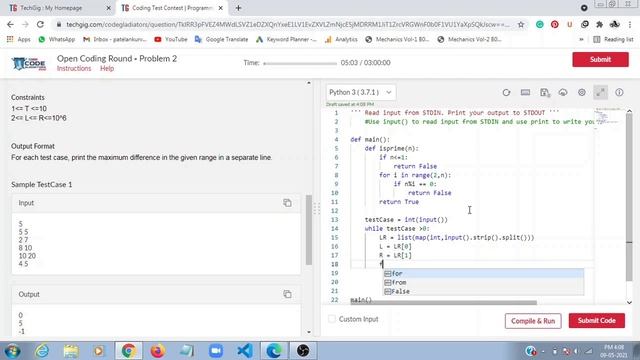The height and width of the screenshot is (360, 640).
Task: Click the browser address bar
Action: coord(288,24)
